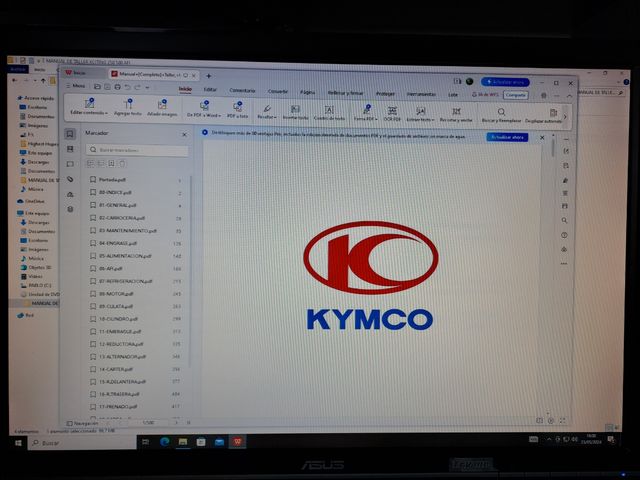Show the bookmarks panel icon in sidebar
Viewport: 640px width, 480px height.
pos(70,133)
